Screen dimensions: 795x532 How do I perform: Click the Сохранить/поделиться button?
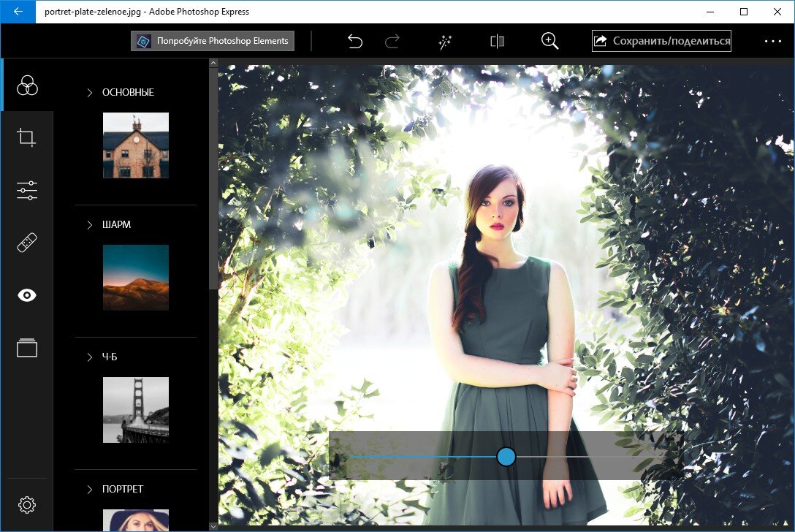click(x=662, y=41)
